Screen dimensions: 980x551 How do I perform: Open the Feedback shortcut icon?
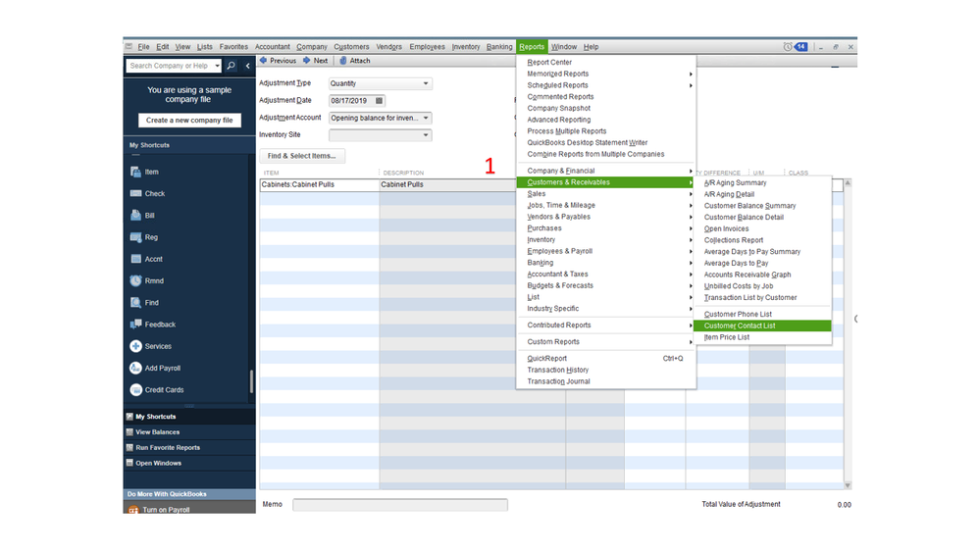(135, 325)
